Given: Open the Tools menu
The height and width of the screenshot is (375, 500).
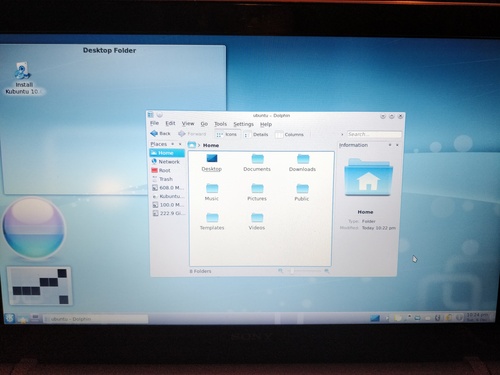Looking at the screenshot, I should [x=220, y=124].
